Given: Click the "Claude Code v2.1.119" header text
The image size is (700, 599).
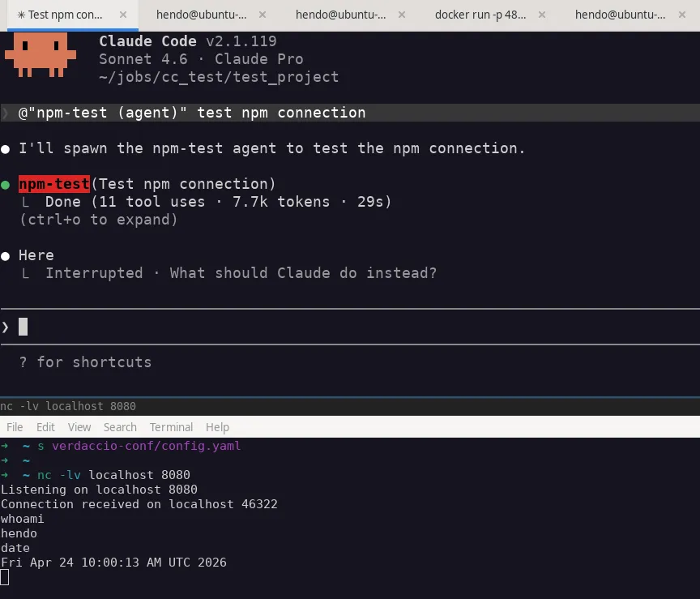Looking at the screenshot, I should click(187, 41).
